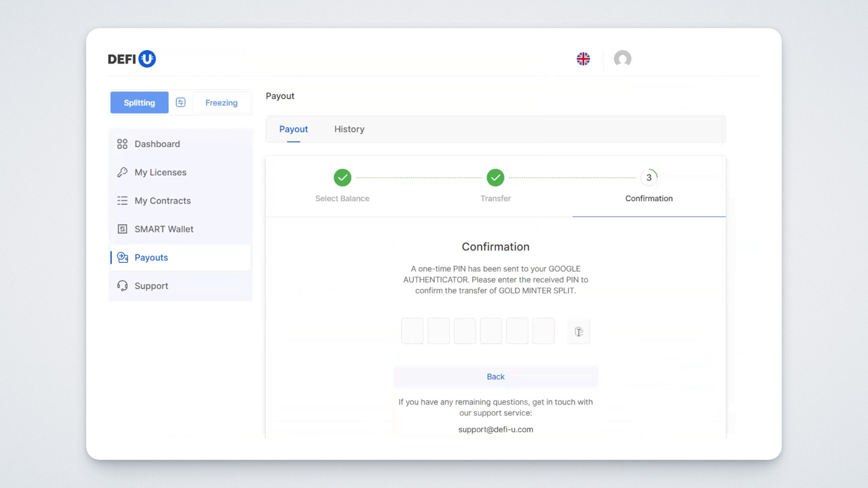
Task: Click the step 3 Confirmation circle
Action: tap(649, 178)
